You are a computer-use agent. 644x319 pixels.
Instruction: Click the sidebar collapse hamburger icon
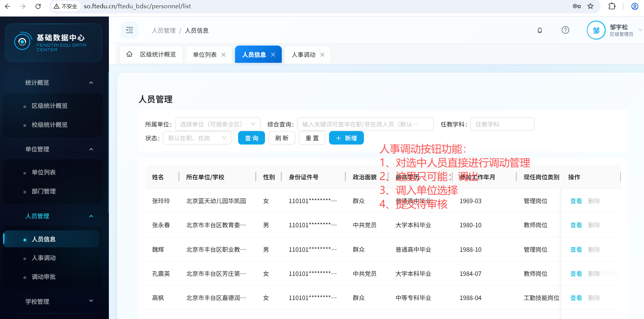pos(130,30)
